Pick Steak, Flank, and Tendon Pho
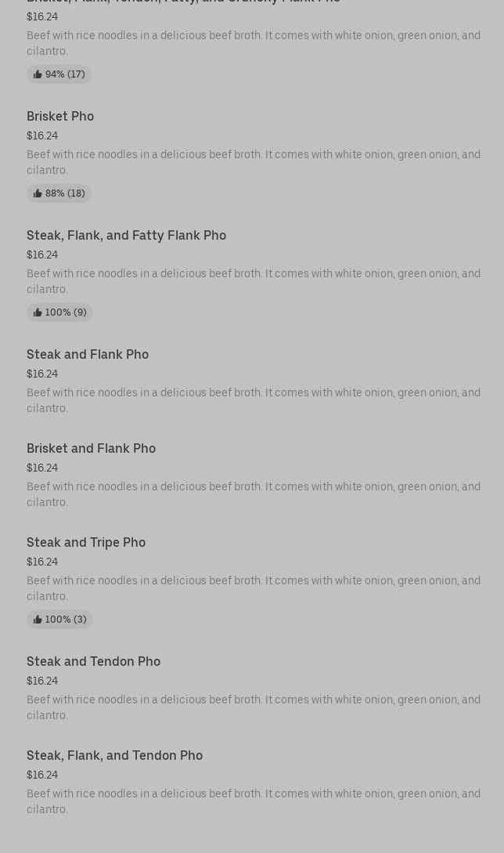This screenshot has height=853, width=504. (114, 755)
